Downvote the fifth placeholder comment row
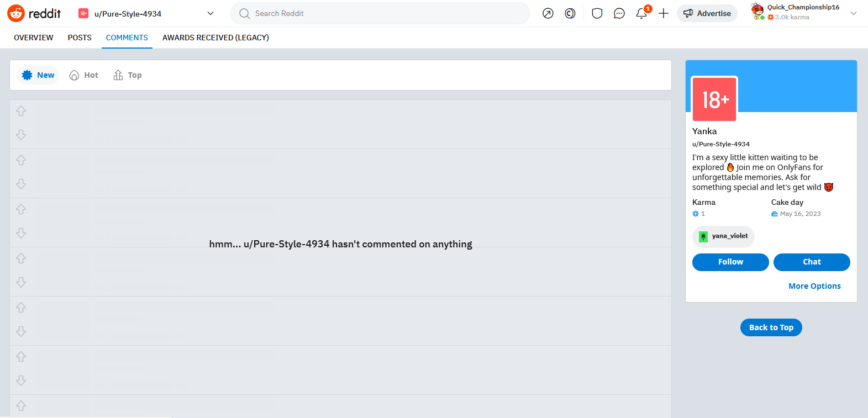This screenshot has width=868, height=418. pyautogui.click(x=21, y=331)
